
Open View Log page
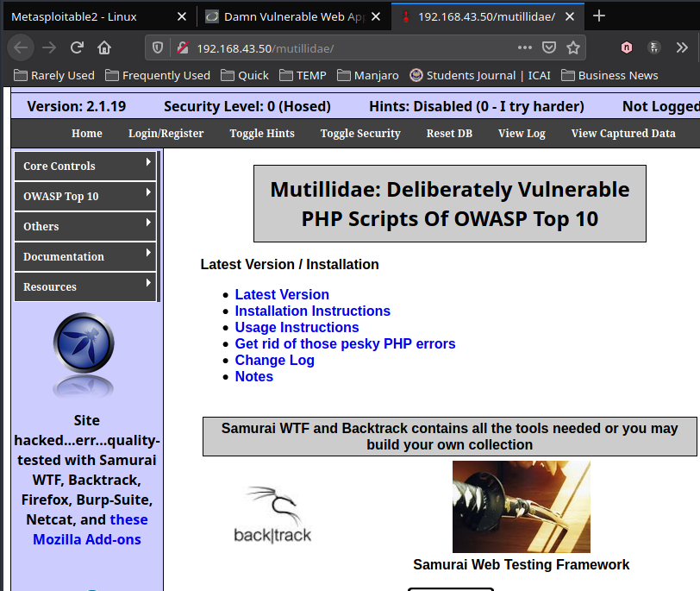pyautogui.click(x=522, y=133)
